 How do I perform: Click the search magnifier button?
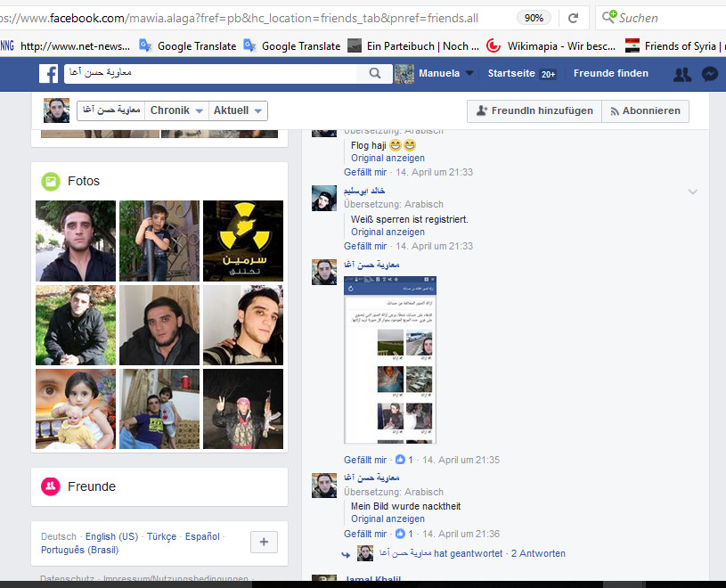pos(377,74)
